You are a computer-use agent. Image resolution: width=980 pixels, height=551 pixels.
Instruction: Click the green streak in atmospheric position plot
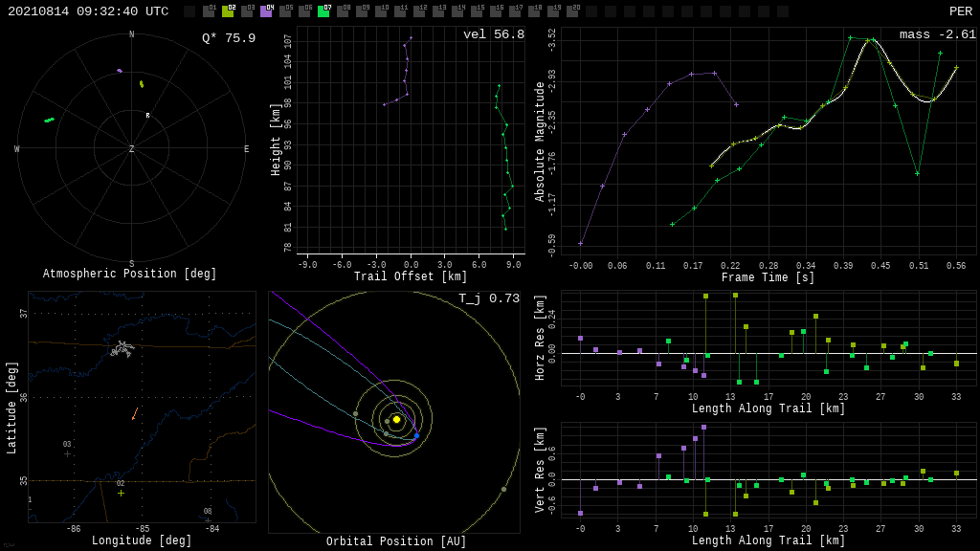[49, 120]
